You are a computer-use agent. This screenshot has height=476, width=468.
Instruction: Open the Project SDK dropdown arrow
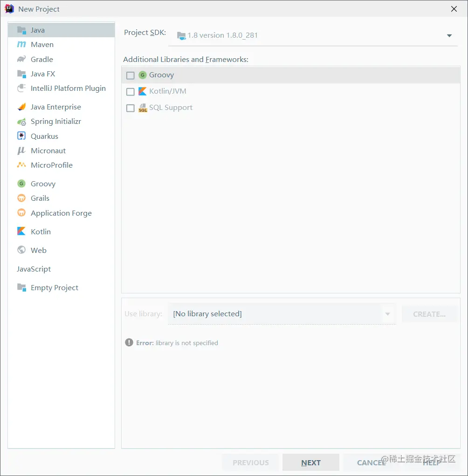click(449, 35)
